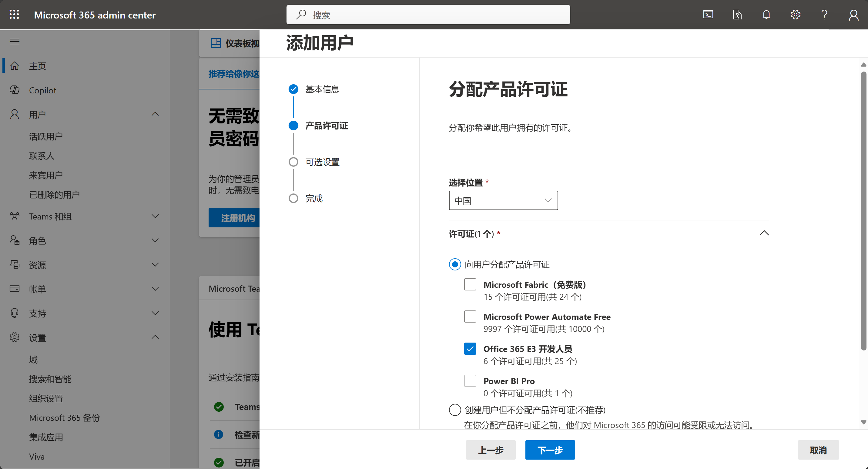Viewport: 868px width, 469px height.
Task: Go to 活跃用户 in sidebar
Action: pos(46,136)
